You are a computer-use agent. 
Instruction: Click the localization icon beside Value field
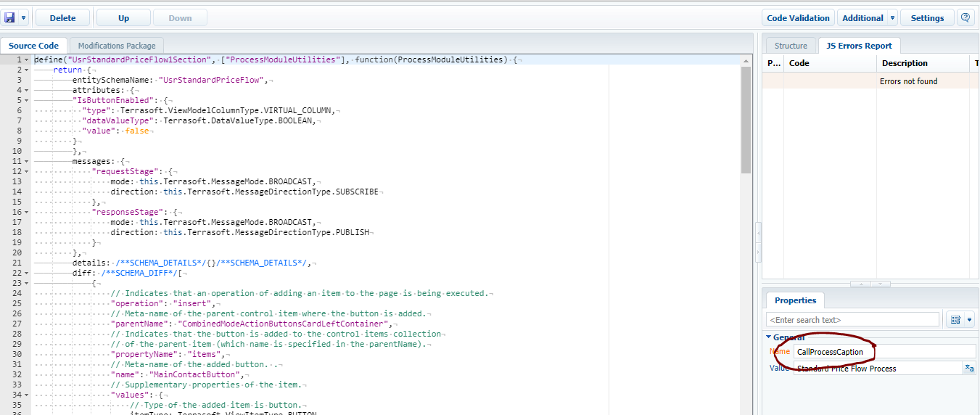968,369
